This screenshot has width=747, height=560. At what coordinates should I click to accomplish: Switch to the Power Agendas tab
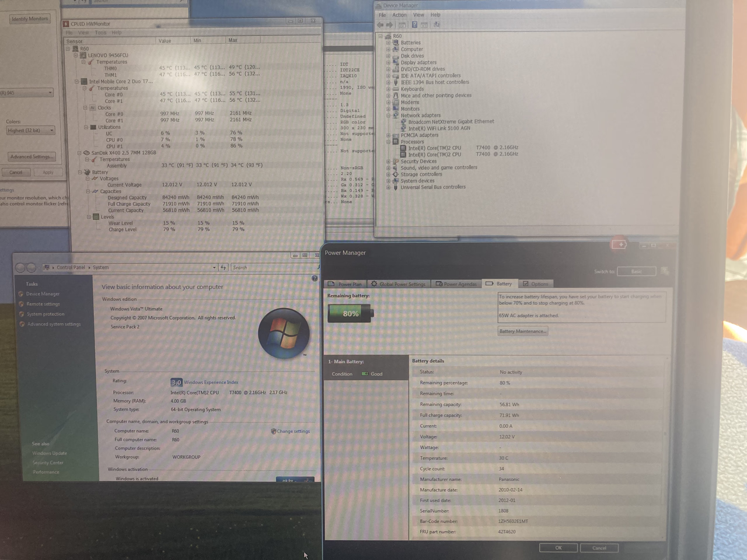[x=456, y=284]
